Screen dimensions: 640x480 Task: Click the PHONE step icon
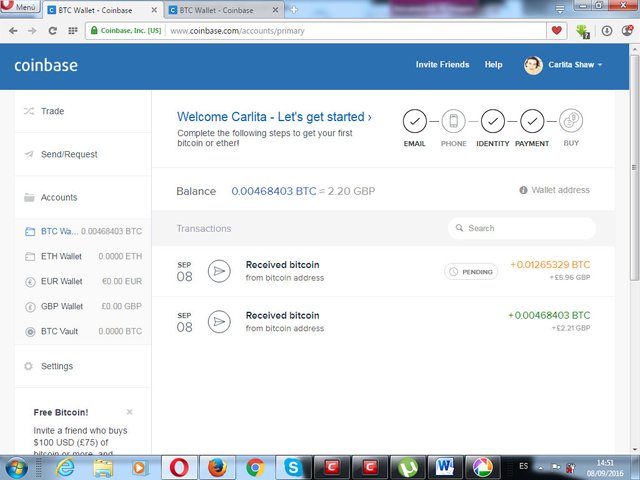pos(453,121)
